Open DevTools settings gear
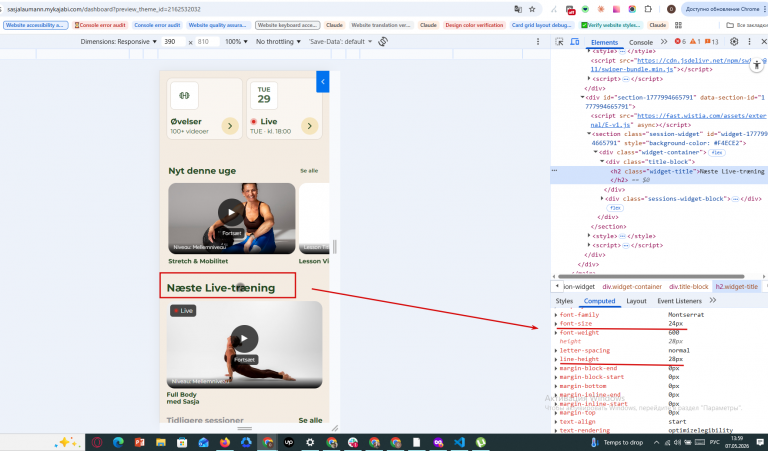The width and height of the screenshot is (768, 451). point(734,42)
